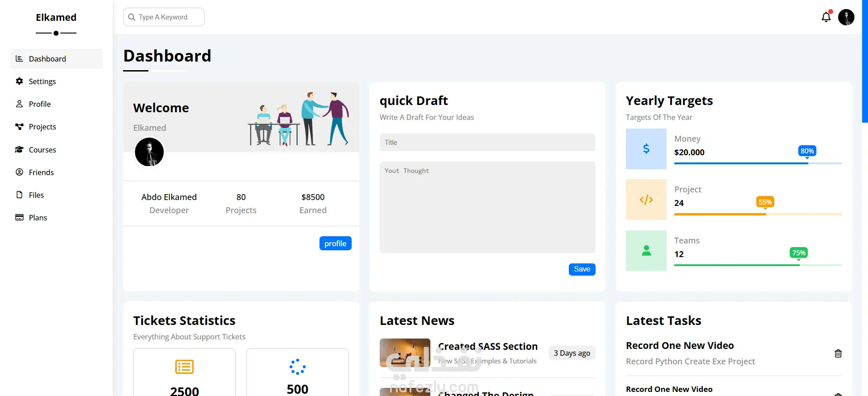The width and height of the screenshot is (868, 396).
Task: Click the Tickets Statistics heading
Action: pos(184,320)
